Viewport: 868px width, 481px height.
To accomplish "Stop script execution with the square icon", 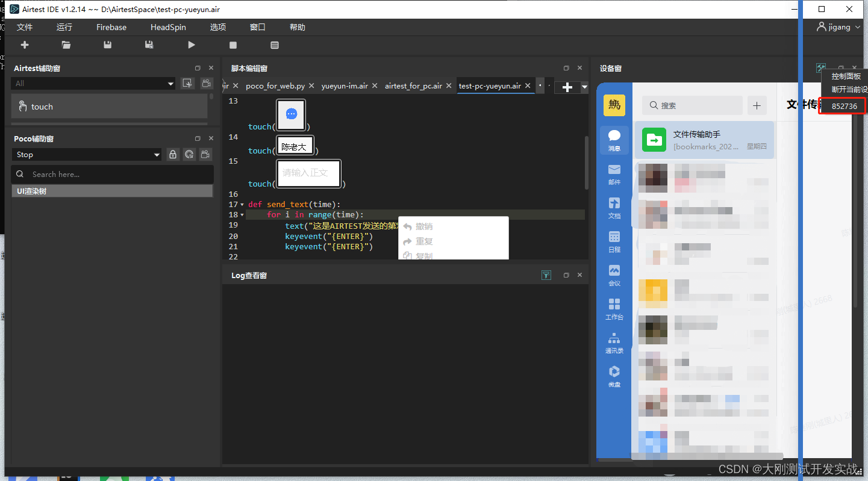I will (x=233, y=45).
